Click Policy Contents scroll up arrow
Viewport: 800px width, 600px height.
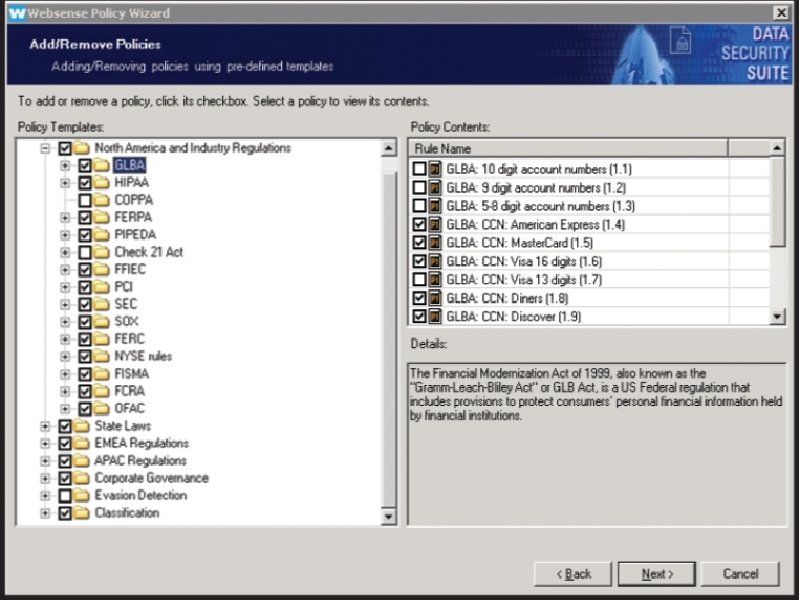point(777,148)
